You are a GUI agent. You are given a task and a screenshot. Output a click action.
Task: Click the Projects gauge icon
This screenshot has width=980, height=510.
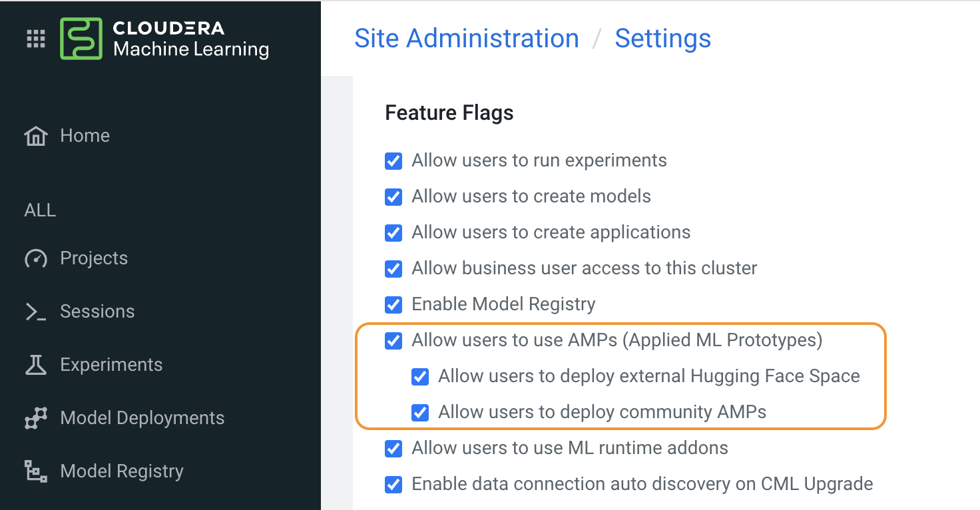pos(35,258)
